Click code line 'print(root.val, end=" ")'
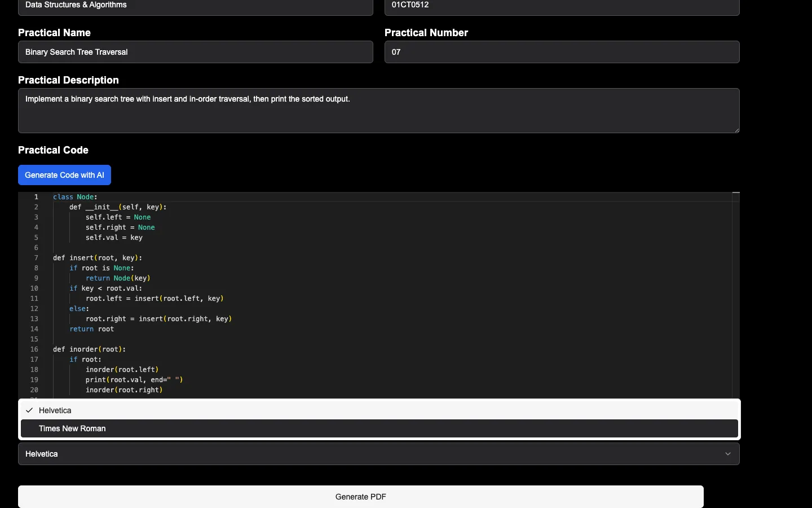 tap(135, 380)
